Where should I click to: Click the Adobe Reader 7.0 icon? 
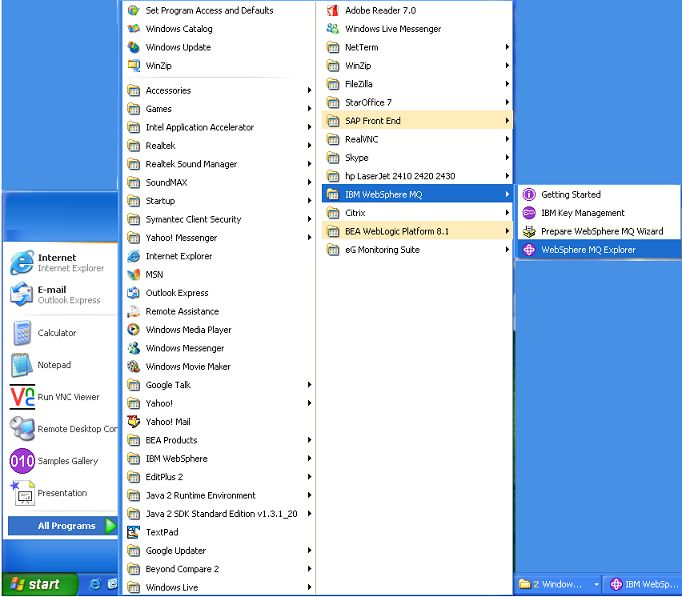coord(333,10)
